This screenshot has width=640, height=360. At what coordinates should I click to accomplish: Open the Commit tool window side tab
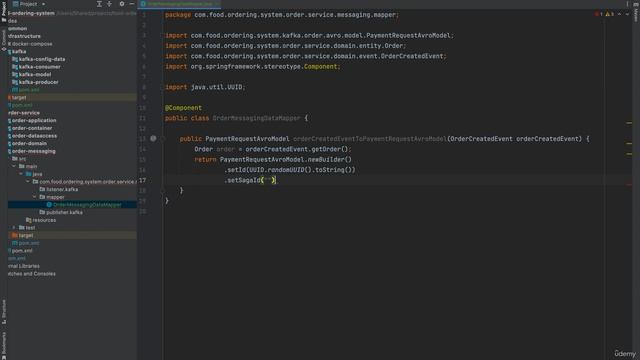pyautogui.click(x=4, y=40)
